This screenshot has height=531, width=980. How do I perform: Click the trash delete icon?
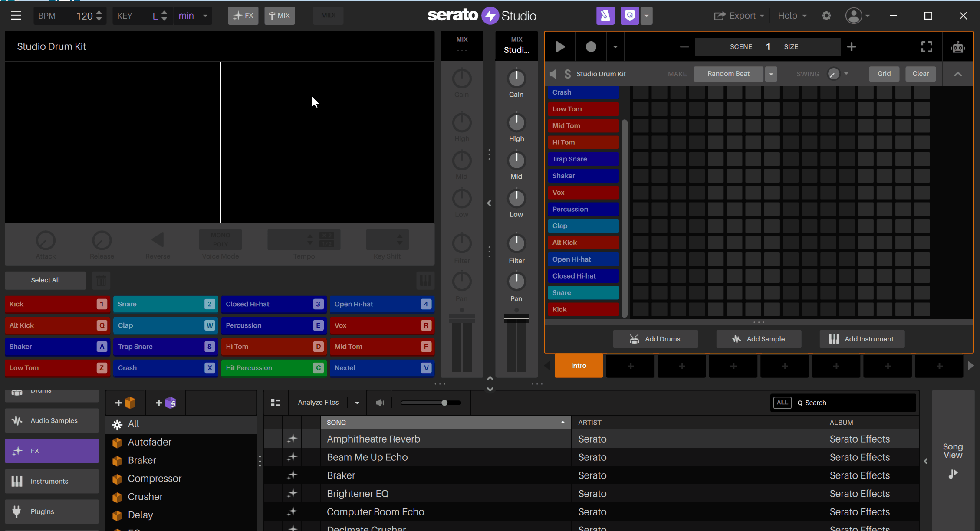coord(101,280)
